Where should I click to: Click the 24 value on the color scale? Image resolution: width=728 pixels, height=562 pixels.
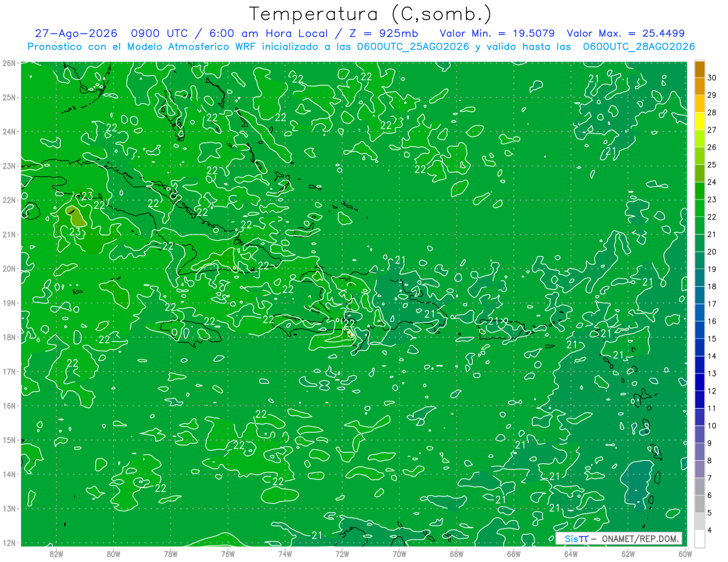[712, 182]
